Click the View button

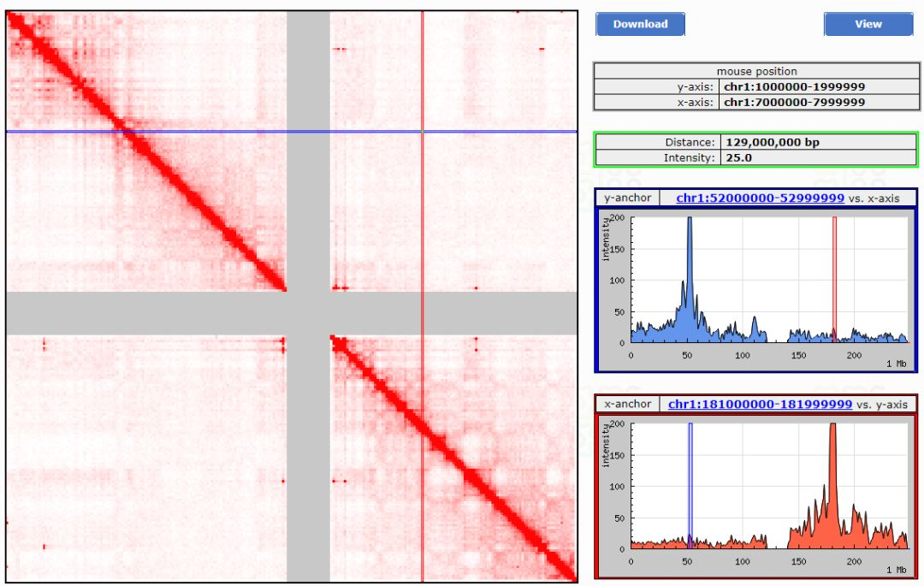[x=868, y=24]
